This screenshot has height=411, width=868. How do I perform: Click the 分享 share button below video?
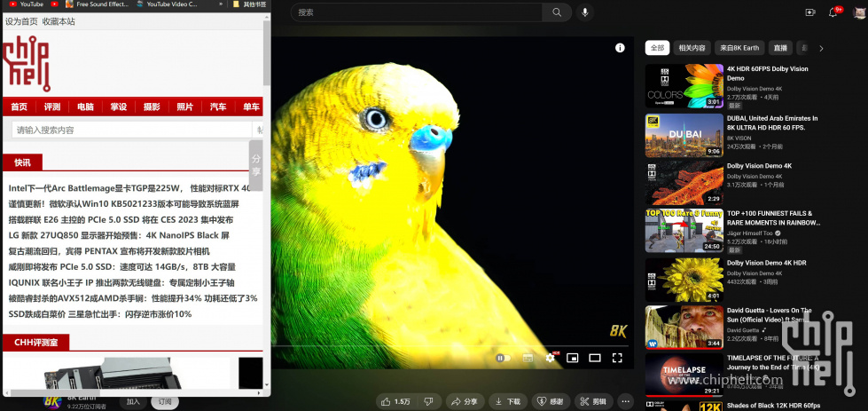[x=465, y=401]
